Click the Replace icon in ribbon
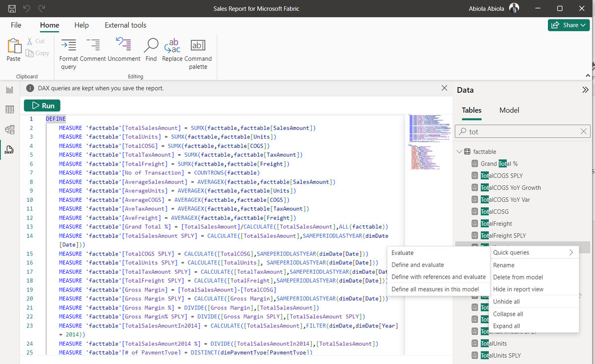 (172, 45)
